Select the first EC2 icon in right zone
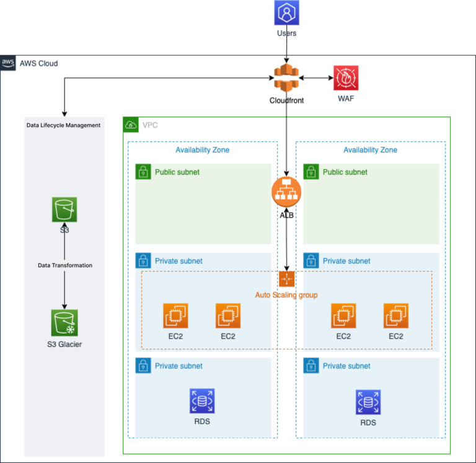The height and width of the screenshot is (463, 476). point(343,315)
